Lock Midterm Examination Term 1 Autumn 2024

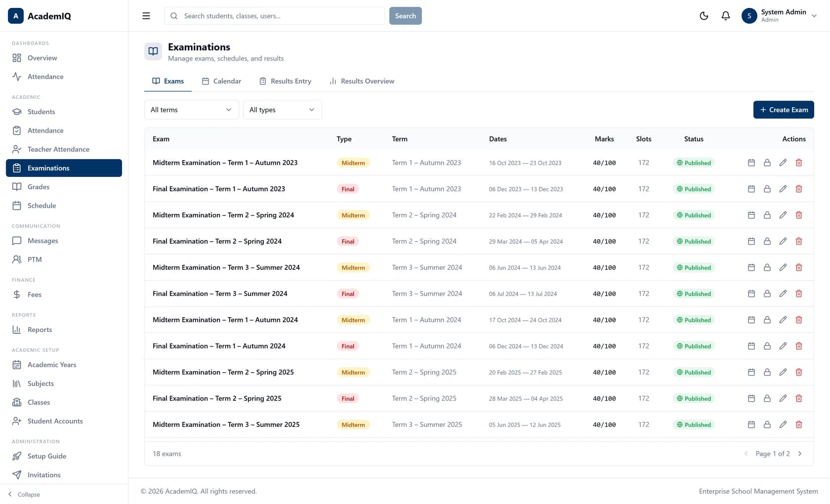pos(767,320)
